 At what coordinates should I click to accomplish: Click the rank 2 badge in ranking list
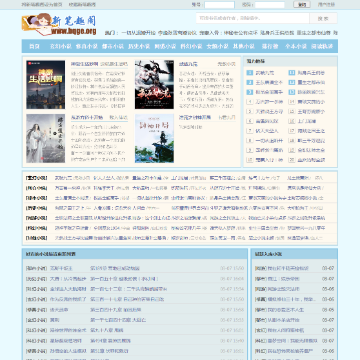click(250, 82)
